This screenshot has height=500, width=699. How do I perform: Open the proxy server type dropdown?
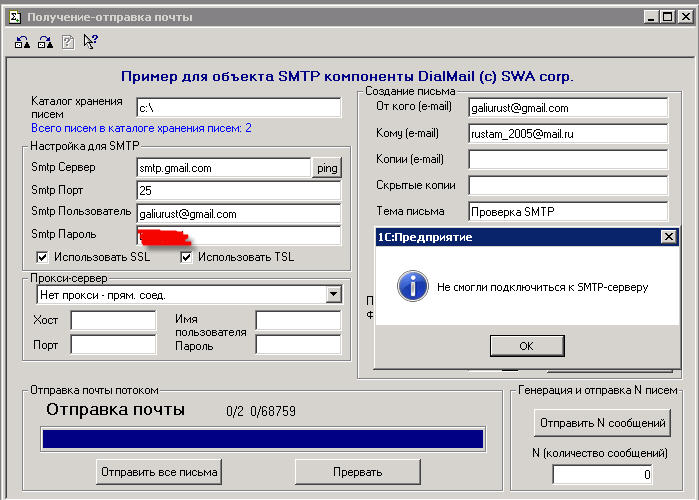pos(333,295)
